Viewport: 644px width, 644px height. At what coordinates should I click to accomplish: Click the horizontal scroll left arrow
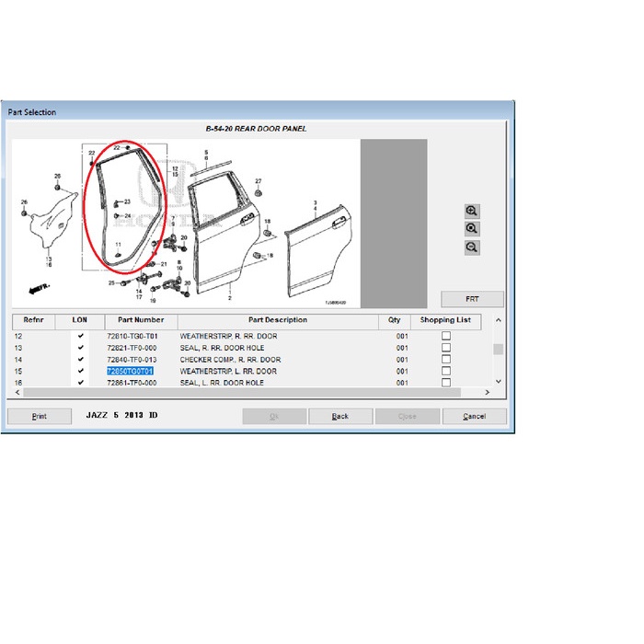click(x=17, y=392)
